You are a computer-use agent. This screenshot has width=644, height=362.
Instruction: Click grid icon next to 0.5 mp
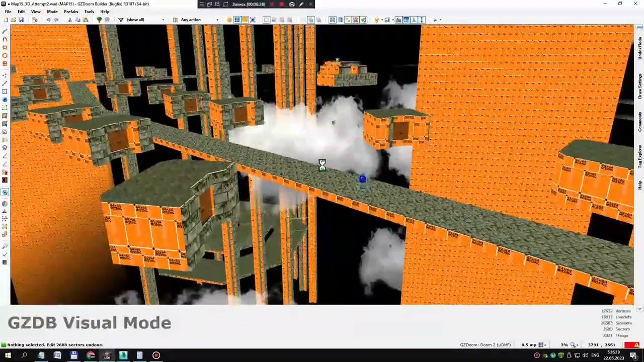541,345
